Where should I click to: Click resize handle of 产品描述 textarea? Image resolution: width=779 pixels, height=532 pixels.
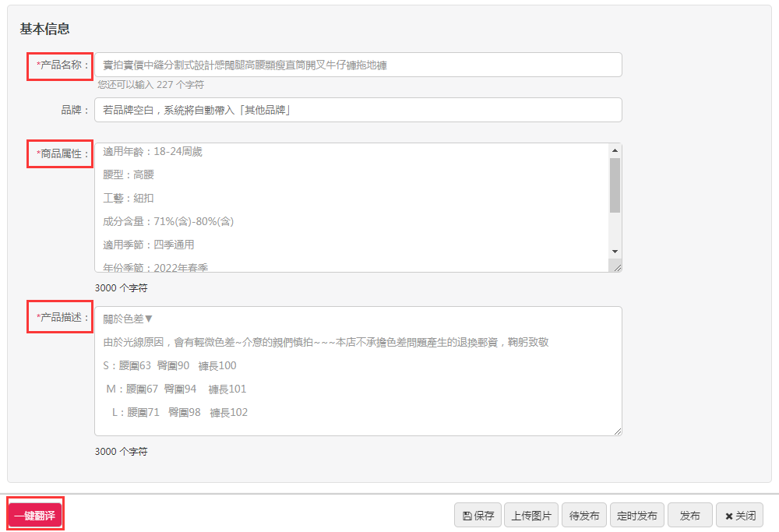(x=617, y=432)
